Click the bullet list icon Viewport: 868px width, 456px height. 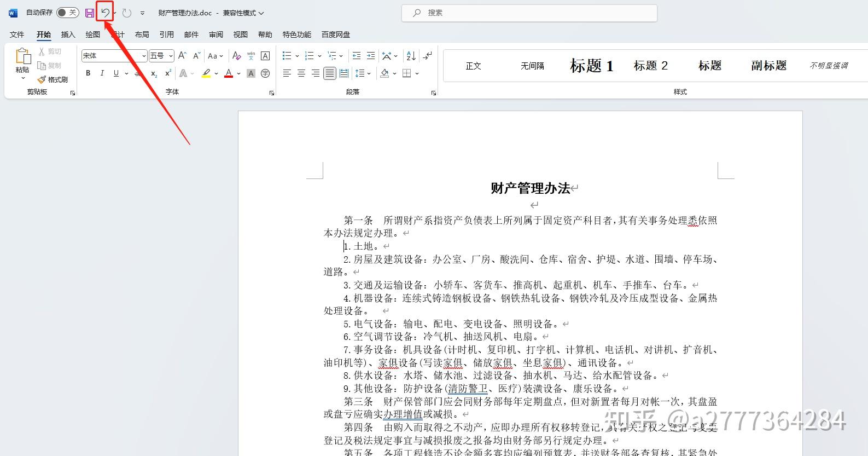tap(287, 56)
